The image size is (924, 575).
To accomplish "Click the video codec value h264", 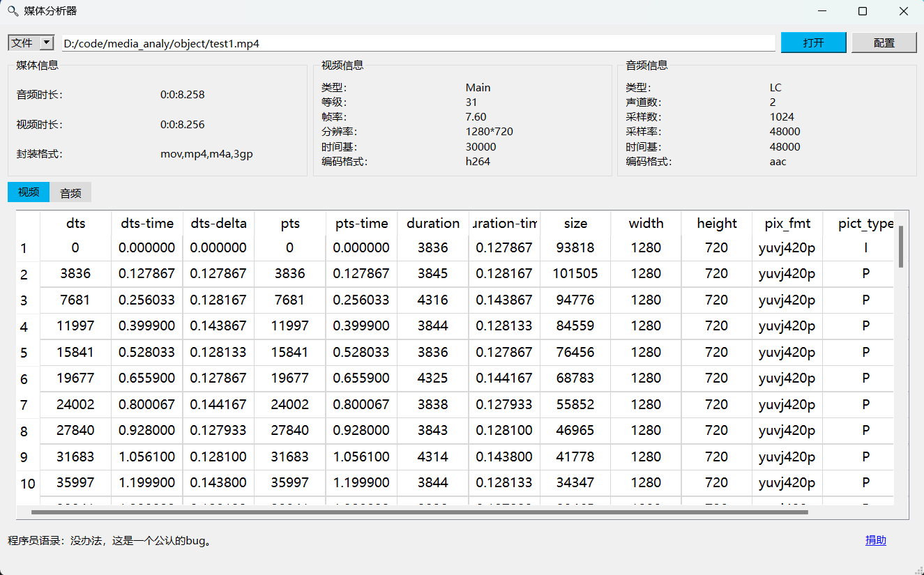I will 478,162.
